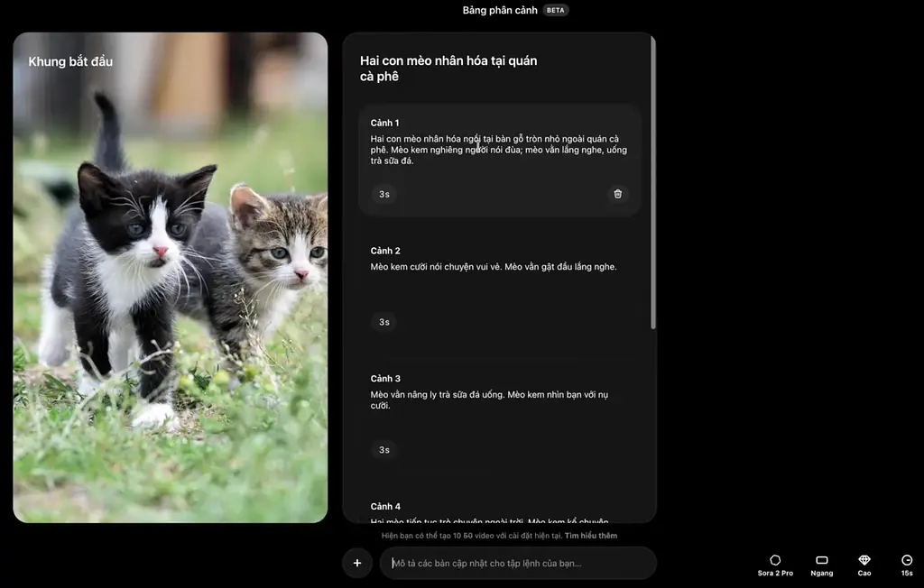Viewport: 924px width, 588px height.
Task: Open the 3s duration pill on Cảnh 2
Action: tap(383, 322)
